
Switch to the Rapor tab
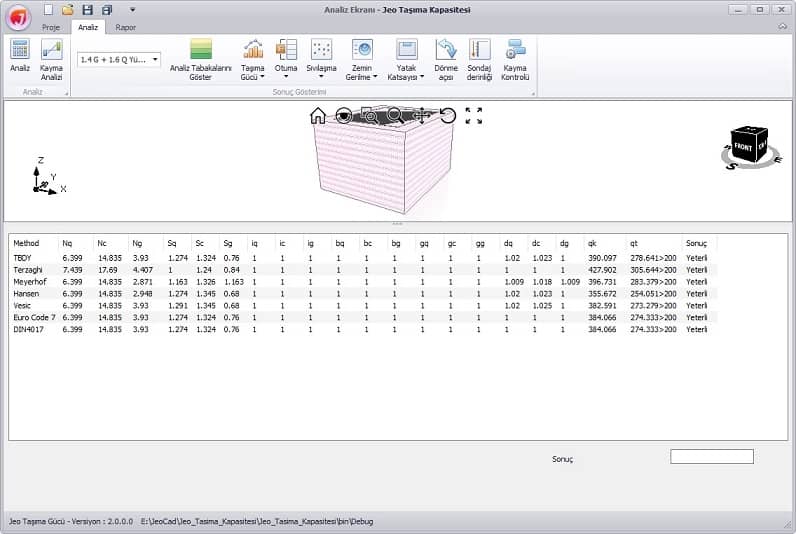tap(126, 27)
